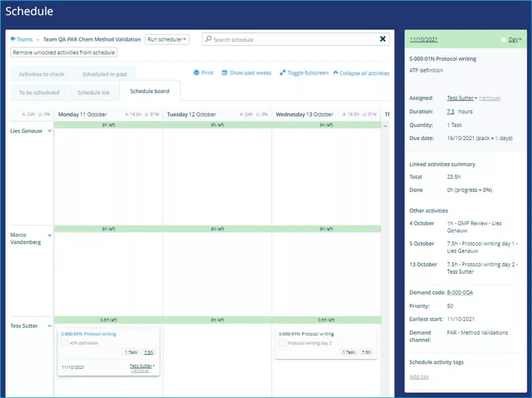Open Tess Sutter dropdown on ATP definition card
Image resolution: width=532 pixels, height=398 pixels.
coord(143,366)
